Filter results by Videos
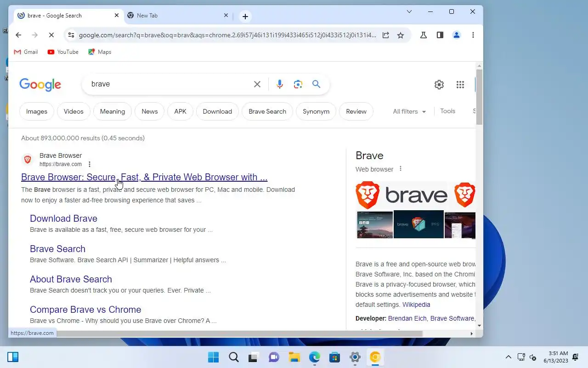 [x=73, y=111]
